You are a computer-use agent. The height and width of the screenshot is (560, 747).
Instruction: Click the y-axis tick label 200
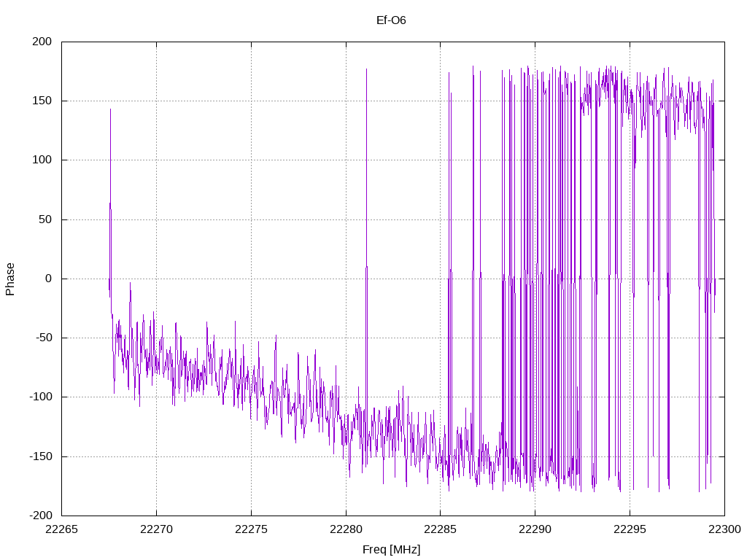[42, 42]
